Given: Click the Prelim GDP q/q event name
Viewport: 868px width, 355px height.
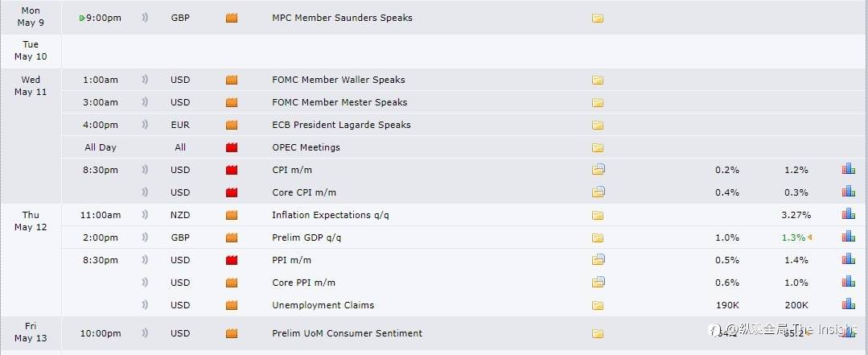Looking at the screenshot, I should (306, 237).
